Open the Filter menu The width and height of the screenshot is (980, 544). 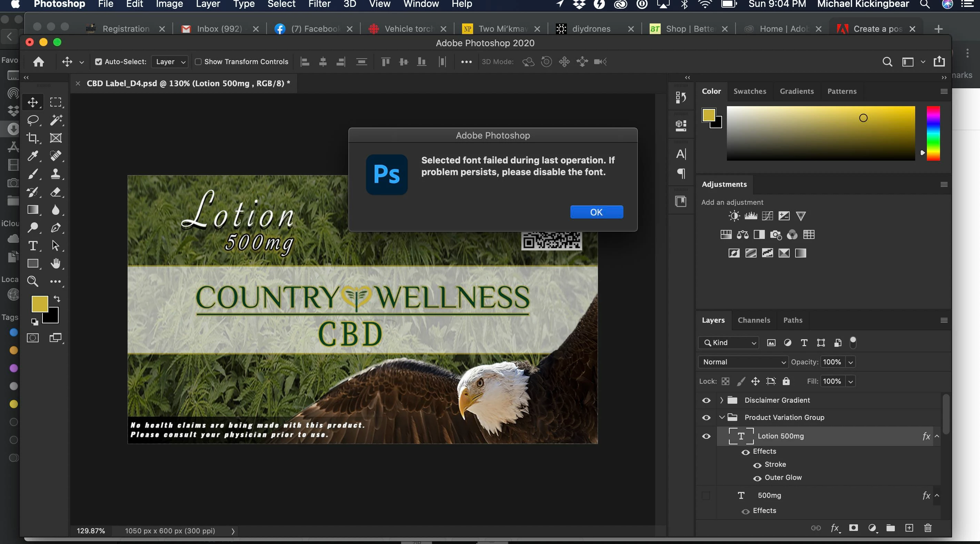tap(319, 4)
